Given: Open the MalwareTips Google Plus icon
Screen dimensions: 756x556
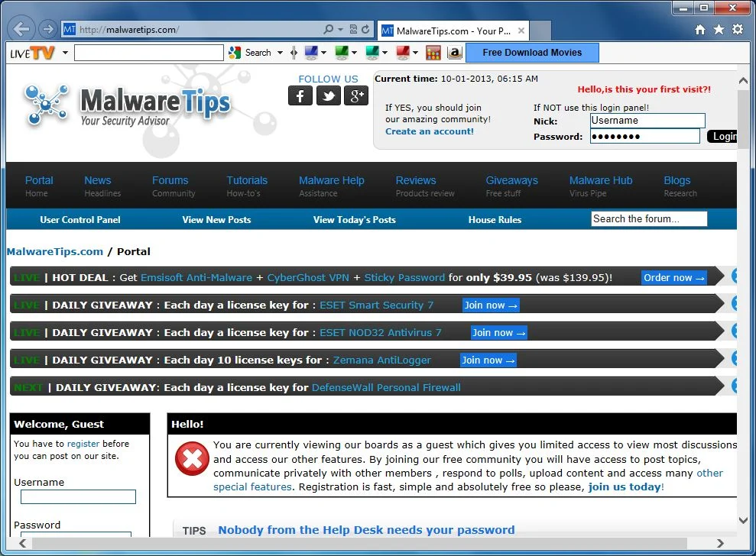Looking at the screenshot, I should (x=357, y=95).
